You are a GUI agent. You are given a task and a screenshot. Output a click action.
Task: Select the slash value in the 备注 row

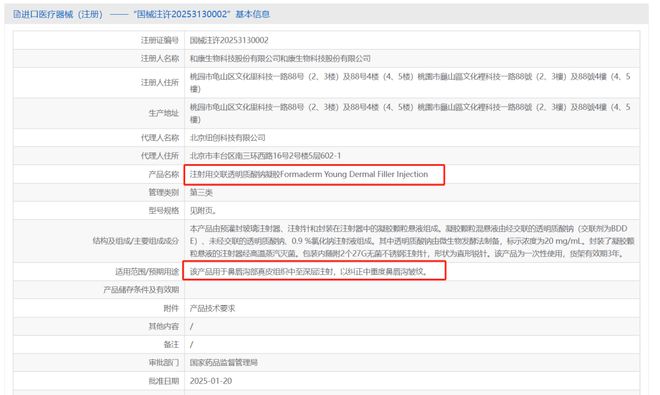[x=192, y=344]
